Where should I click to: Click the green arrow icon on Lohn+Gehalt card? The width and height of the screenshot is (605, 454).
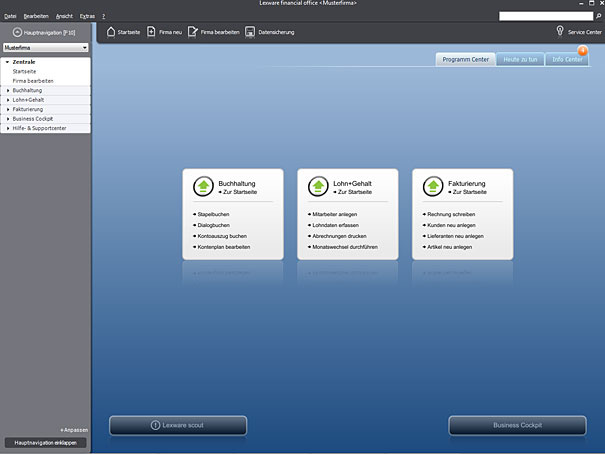[x=318, y=186]
